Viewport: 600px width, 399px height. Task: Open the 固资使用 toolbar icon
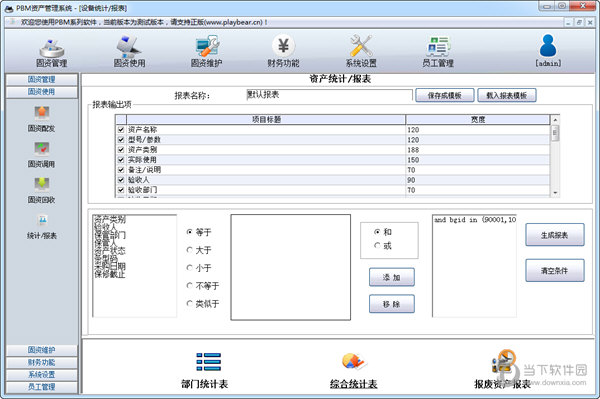coord(129,47)
